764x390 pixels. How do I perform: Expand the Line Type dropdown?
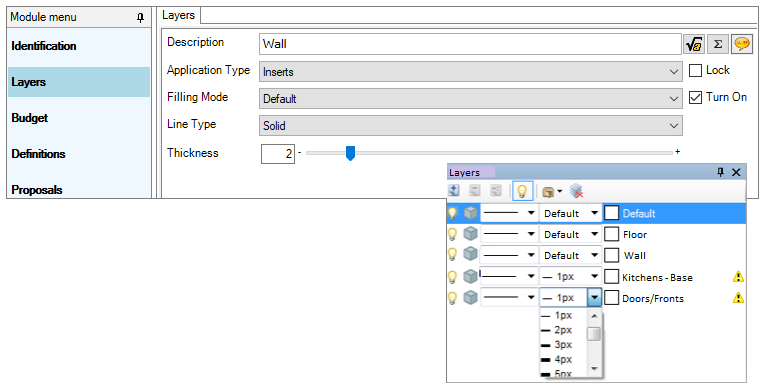[x=471, y=126]
